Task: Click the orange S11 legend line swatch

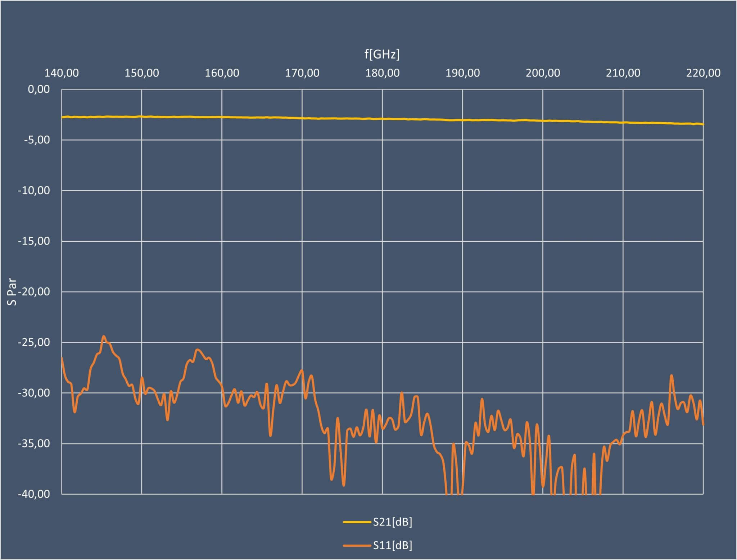Action: click(x=356, y=546)
